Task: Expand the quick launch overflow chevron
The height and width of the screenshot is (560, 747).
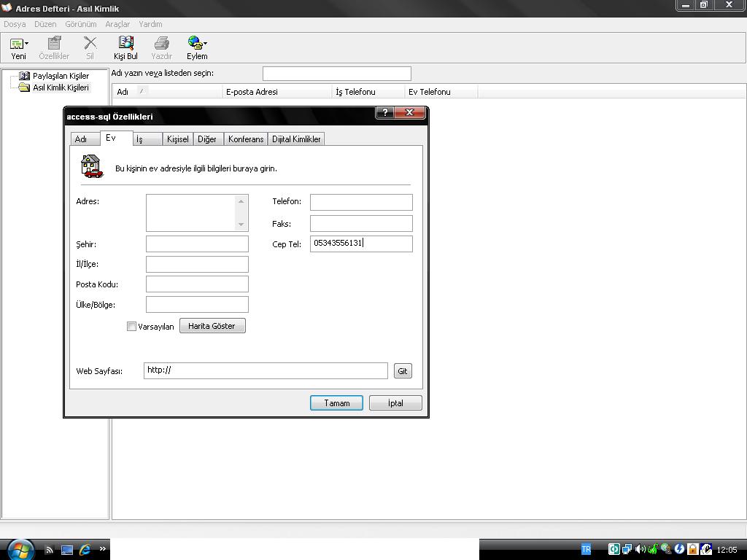Action: [102, 549]
